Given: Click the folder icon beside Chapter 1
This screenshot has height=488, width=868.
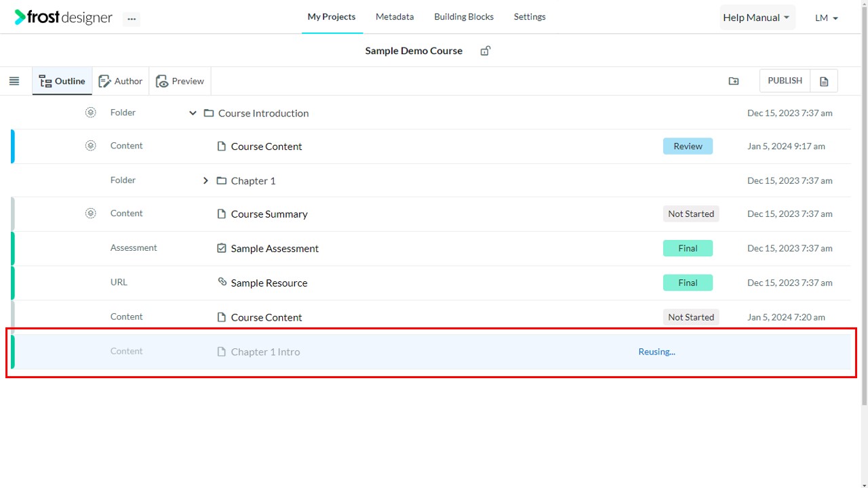Looking at the screenshot, I should [x=222, y=181].
